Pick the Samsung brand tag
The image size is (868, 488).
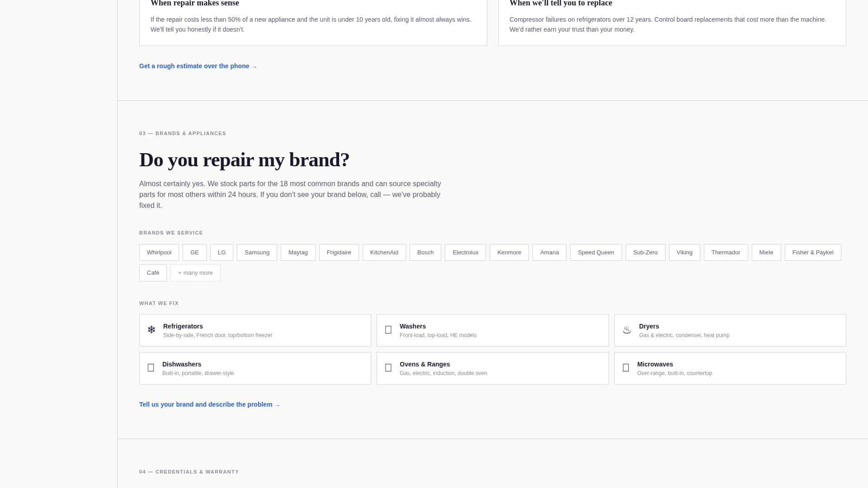pyautogui.click(x=257, y=253)
